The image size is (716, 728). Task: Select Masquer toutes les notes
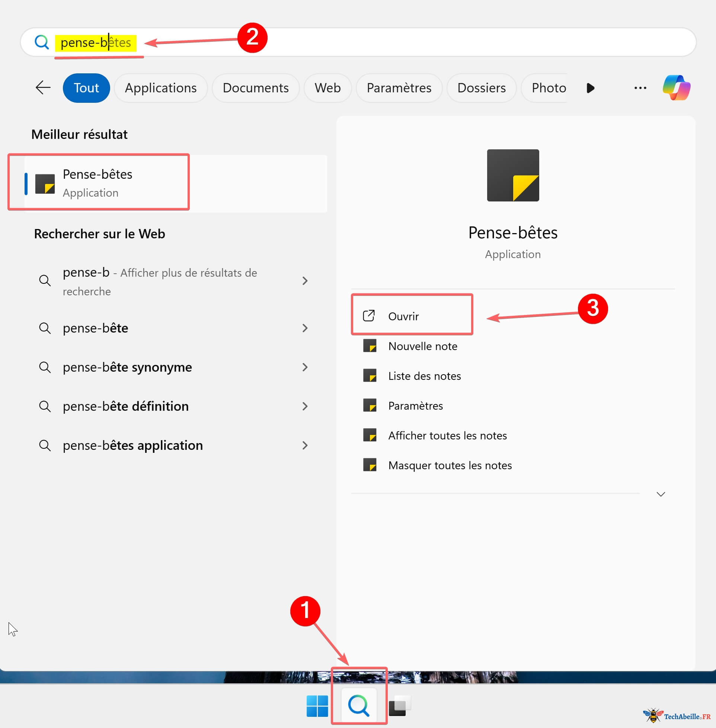pyautogui.click(x=450, y=465)
